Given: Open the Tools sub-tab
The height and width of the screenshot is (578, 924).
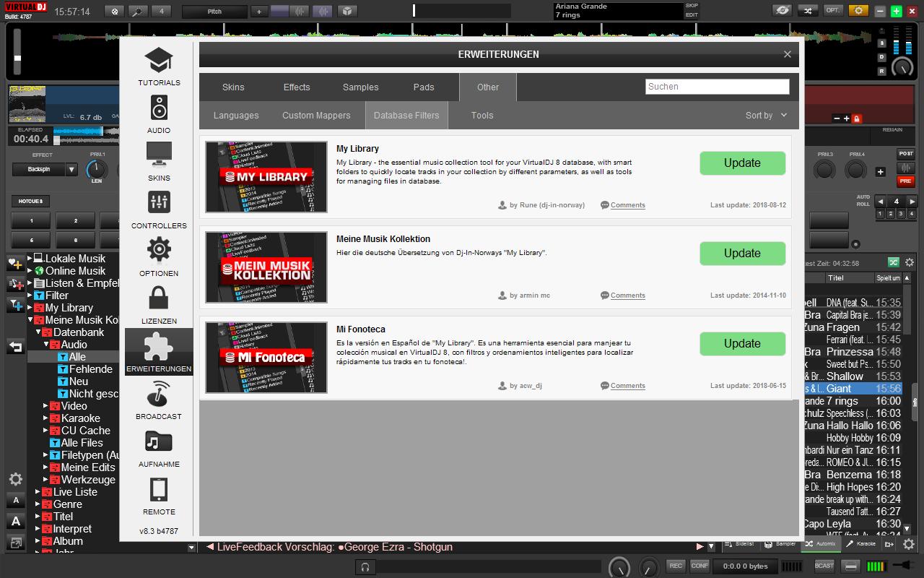Looking at the screenshot, I should coord(482,116).
